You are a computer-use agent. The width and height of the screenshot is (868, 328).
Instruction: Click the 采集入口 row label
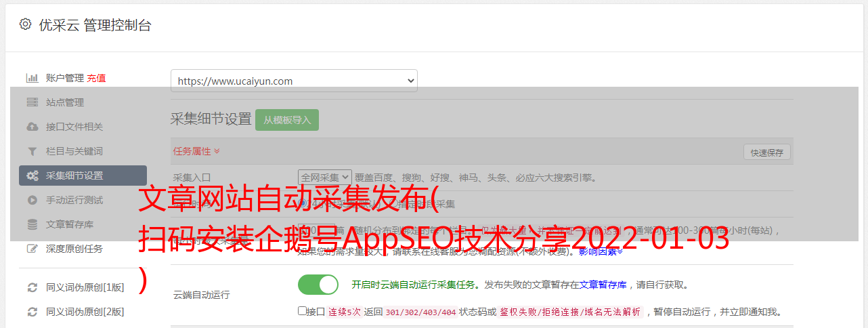pos(192,178)
